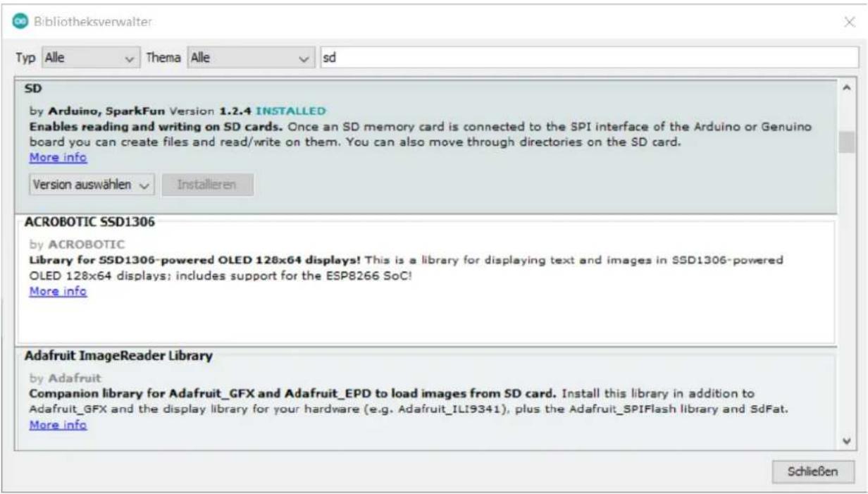Click "Enables reading and writing on SD cards" text

pos(156,126)
